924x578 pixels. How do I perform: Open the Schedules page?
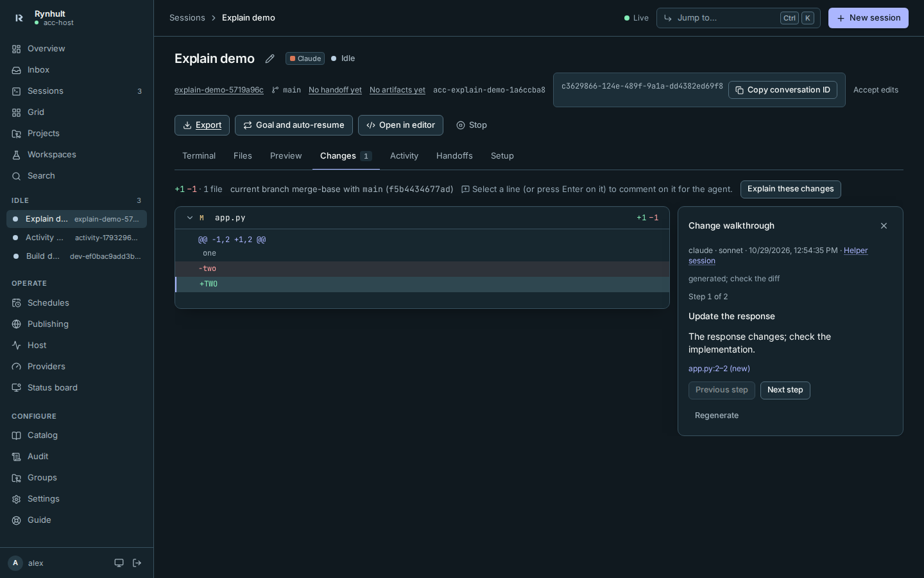[77, 303]
